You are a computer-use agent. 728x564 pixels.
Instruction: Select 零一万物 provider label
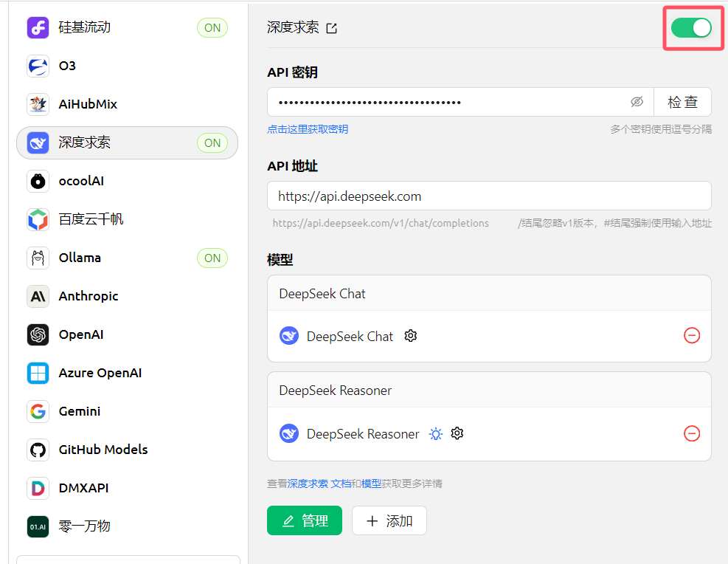tap(85, 526)
